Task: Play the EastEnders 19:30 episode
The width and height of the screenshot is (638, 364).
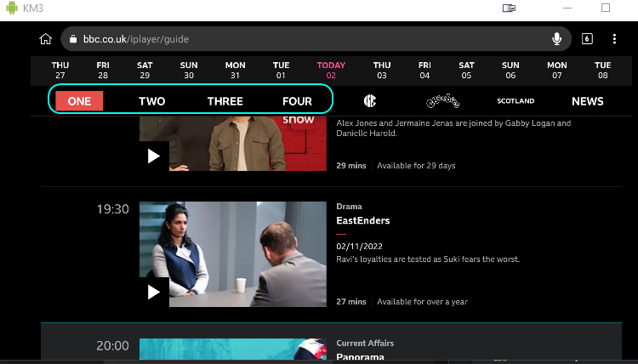Action: 154,292
